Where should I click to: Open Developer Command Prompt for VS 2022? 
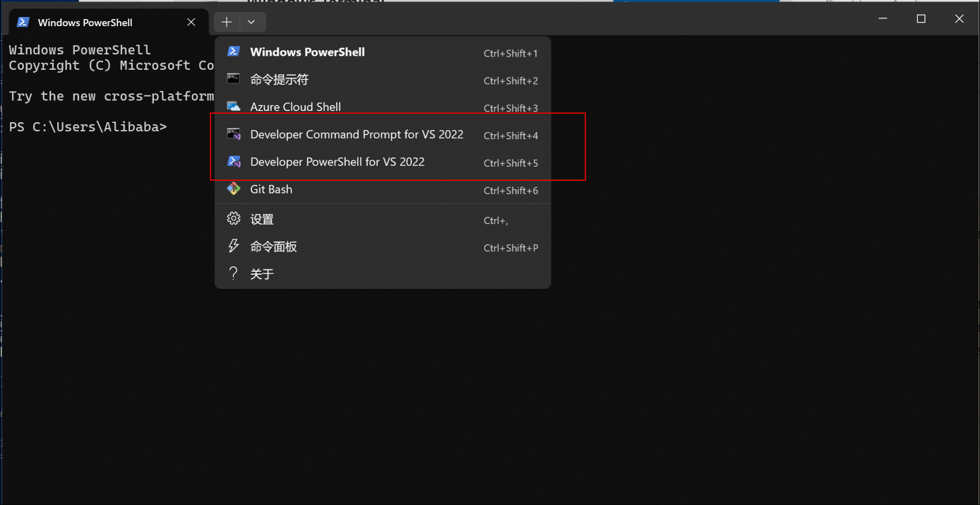click(383, 135)
